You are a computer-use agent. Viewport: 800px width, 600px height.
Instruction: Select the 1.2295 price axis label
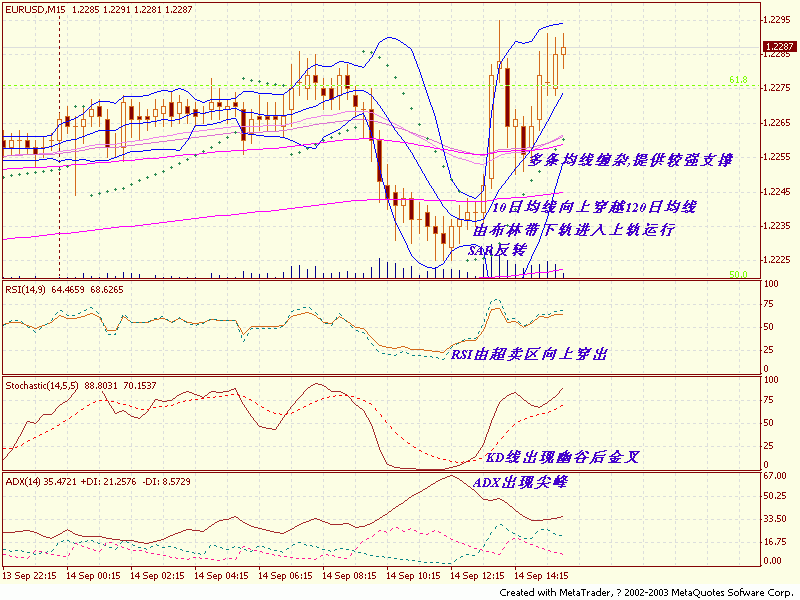(777, 19)
